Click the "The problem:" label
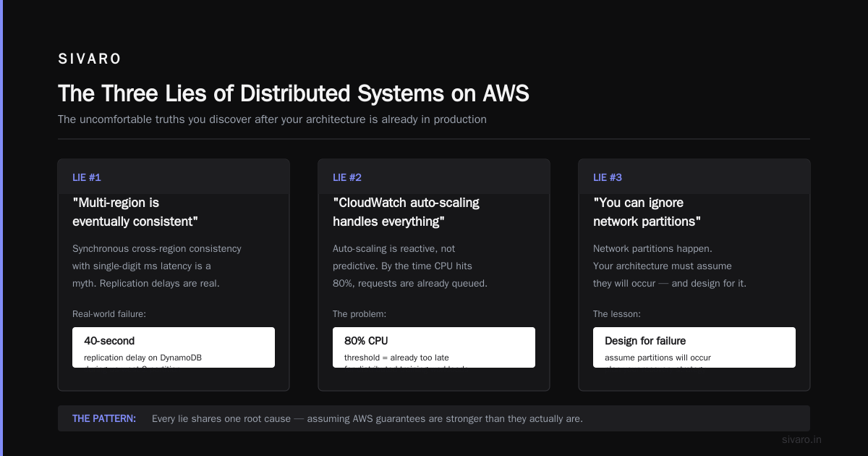Screen dimensions: 868x456 tap(359, 314)
